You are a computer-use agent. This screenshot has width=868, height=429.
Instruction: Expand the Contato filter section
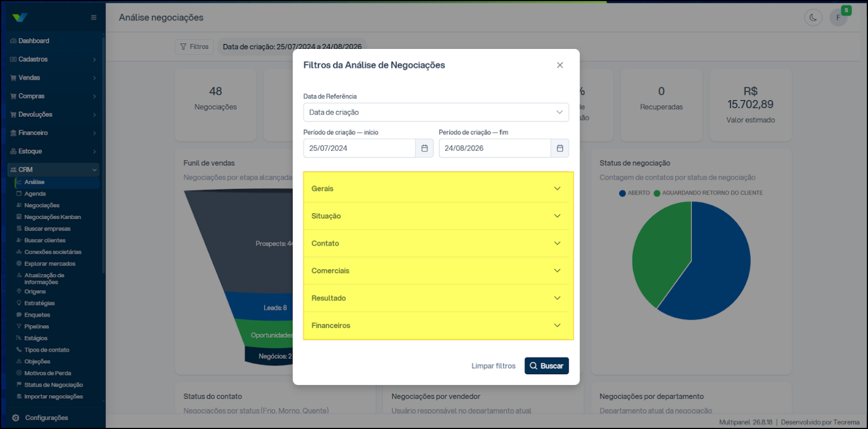click(x=436, y=243)
